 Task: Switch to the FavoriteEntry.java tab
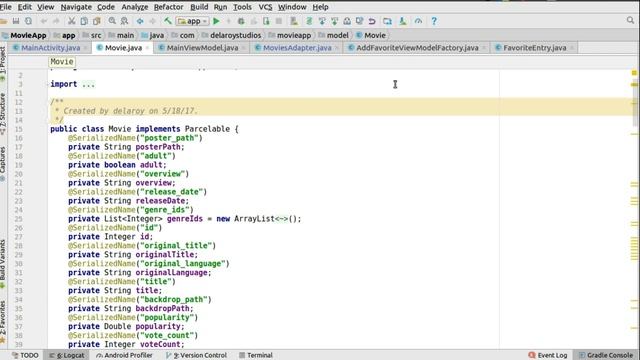coord(535,48)
